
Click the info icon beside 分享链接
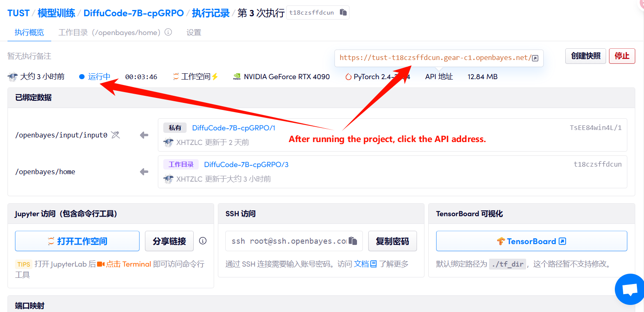pyautogui.click(x=203, y=241)
